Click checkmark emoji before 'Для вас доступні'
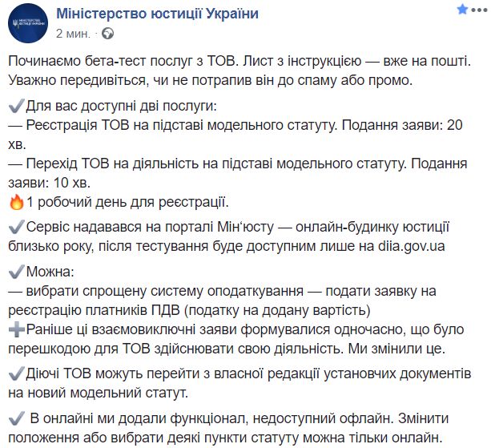This screenshot has width=491, height=448. [16, 106]
